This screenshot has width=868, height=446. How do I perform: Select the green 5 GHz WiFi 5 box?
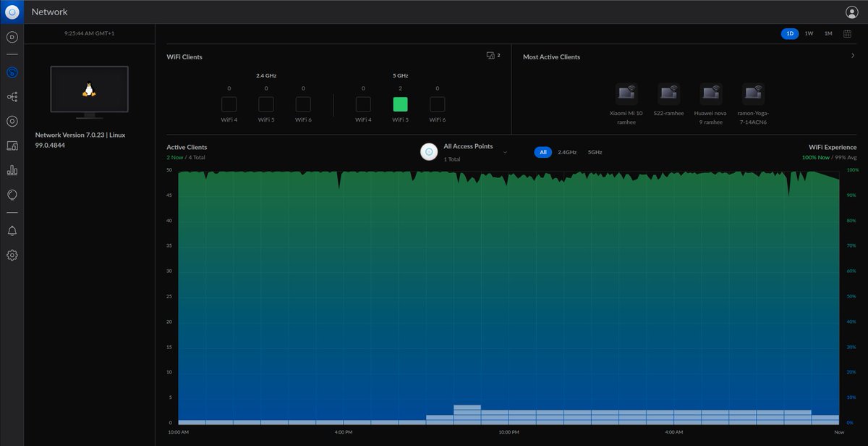click(x=400, y=104)
